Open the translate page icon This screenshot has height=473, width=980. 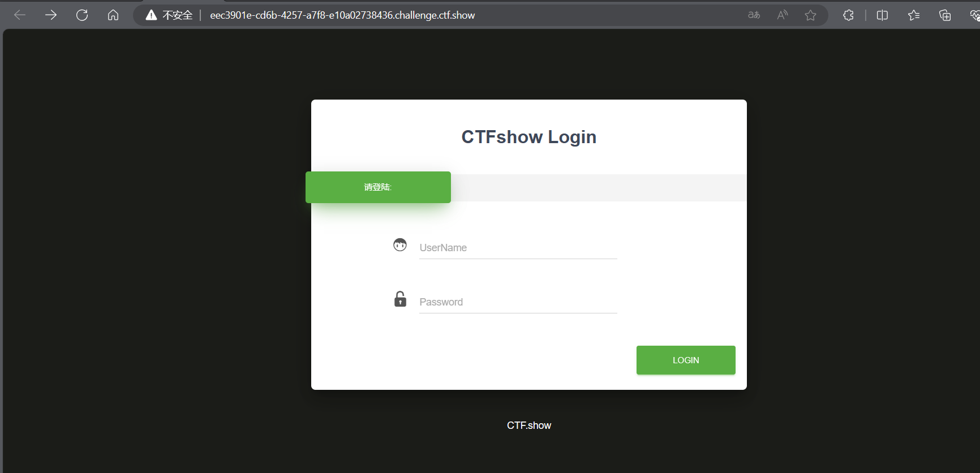[x=754, y=15]
